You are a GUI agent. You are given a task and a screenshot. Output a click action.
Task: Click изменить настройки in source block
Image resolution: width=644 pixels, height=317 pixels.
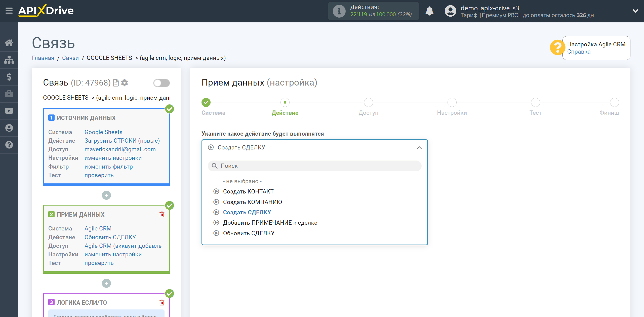click(113, 158)
